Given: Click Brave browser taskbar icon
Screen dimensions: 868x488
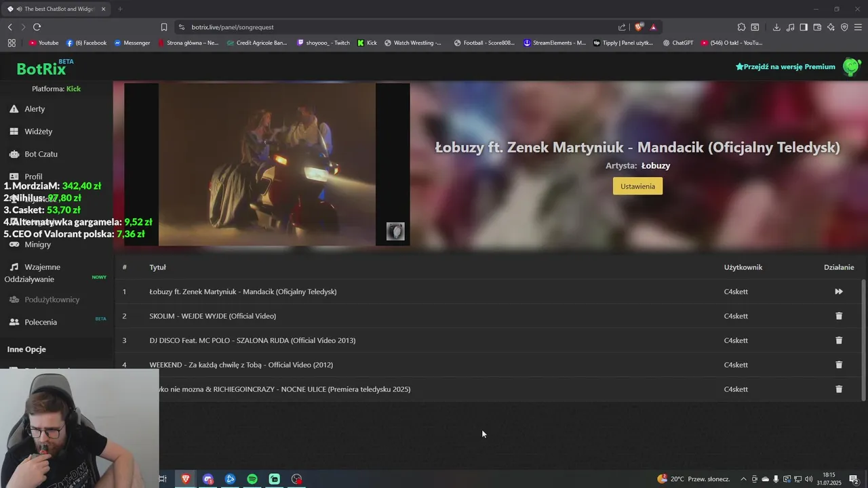Looking at the screenshot, I should pos(185,479).
